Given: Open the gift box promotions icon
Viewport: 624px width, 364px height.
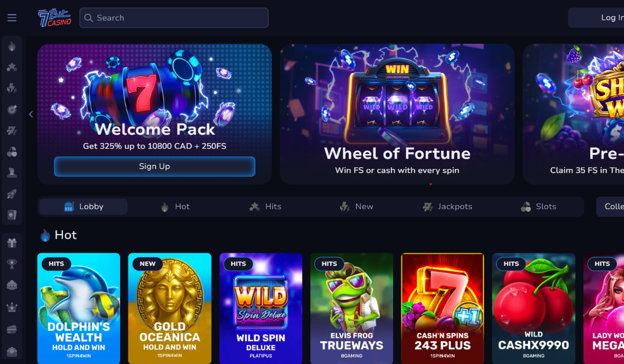Looking at the screenshot, I should click(12, 243).
